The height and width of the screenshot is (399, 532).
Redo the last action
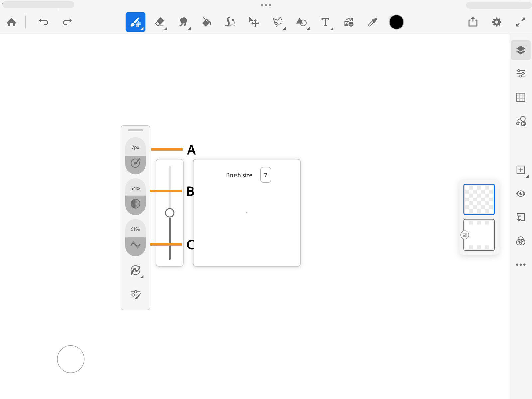point(67,22)
